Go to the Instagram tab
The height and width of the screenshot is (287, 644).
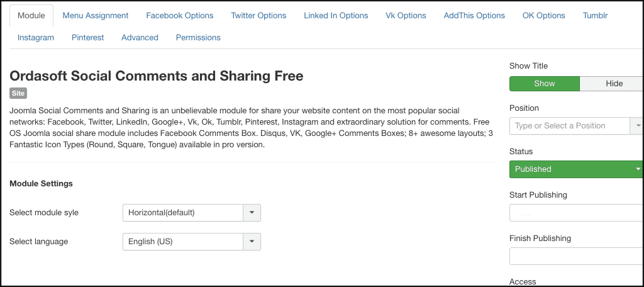[x=36, y=37]
